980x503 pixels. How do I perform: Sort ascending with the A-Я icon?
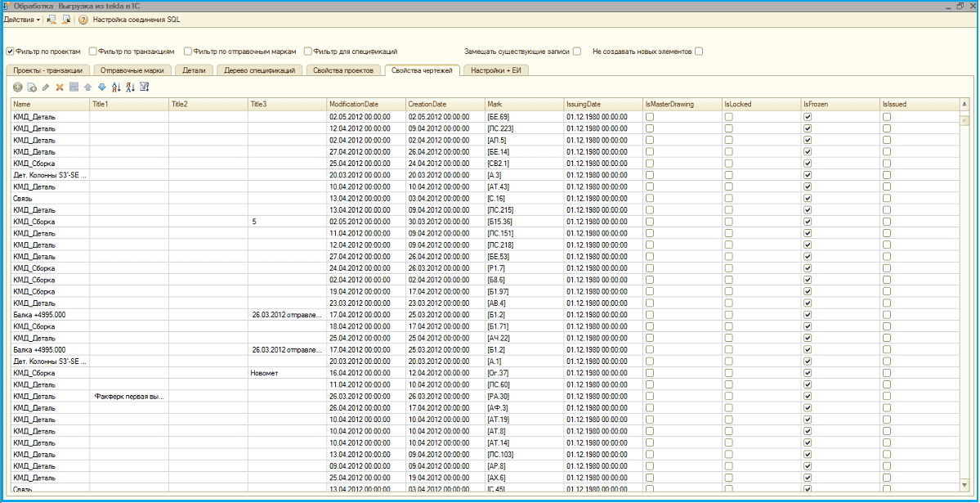pos(115,87)
